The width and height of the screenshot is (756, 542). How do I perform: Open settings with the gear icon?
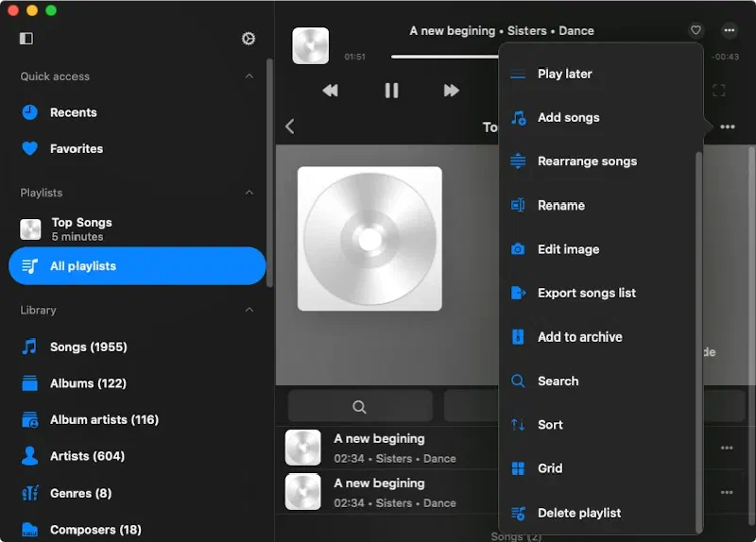pyautogui.click(x=249, y=39)
